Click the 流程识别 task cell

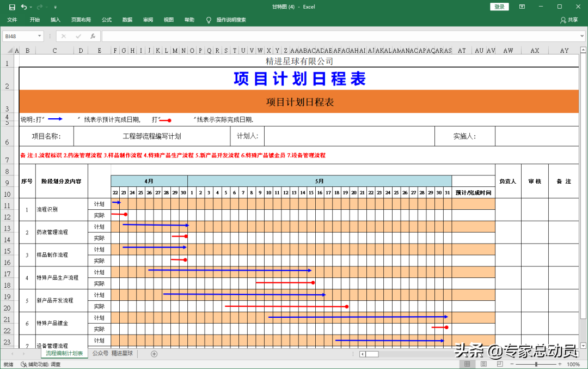coord(62,209)
